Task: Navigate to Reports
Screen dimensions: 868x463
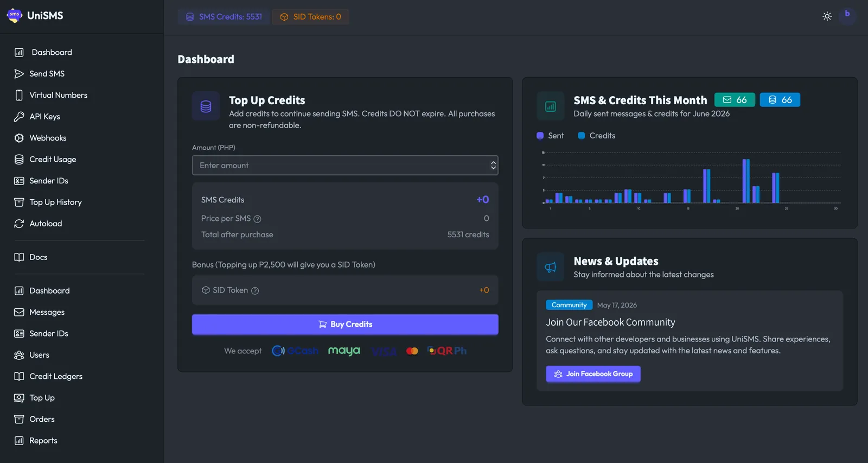Action: [x=36, y=441]
